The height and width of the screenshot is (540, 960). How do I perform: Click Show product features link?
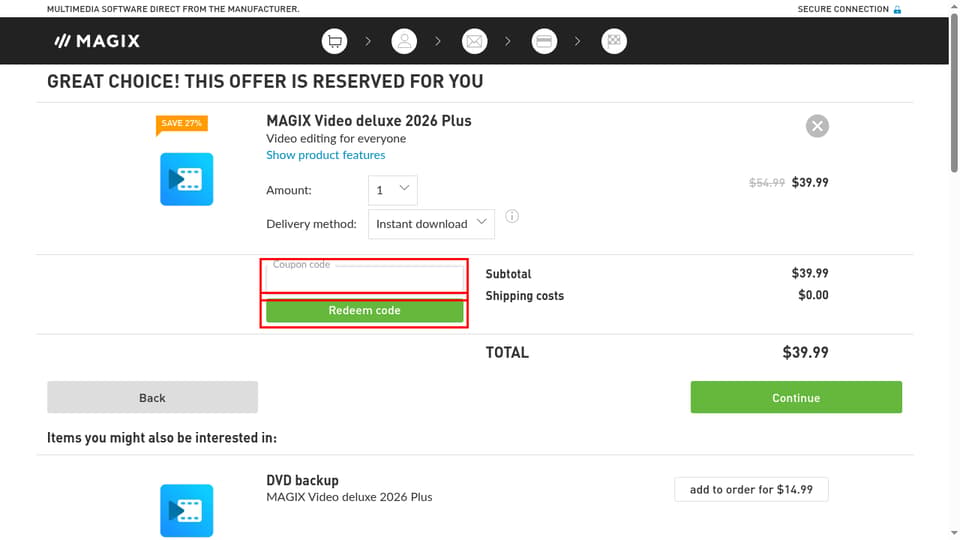pos(326,155)
